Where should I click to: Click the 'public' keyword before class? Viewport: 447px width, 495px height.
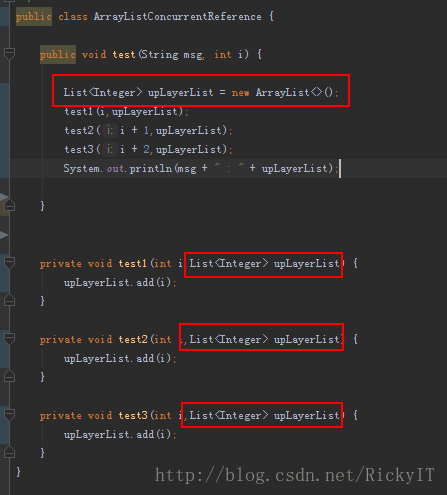[34, 17]
